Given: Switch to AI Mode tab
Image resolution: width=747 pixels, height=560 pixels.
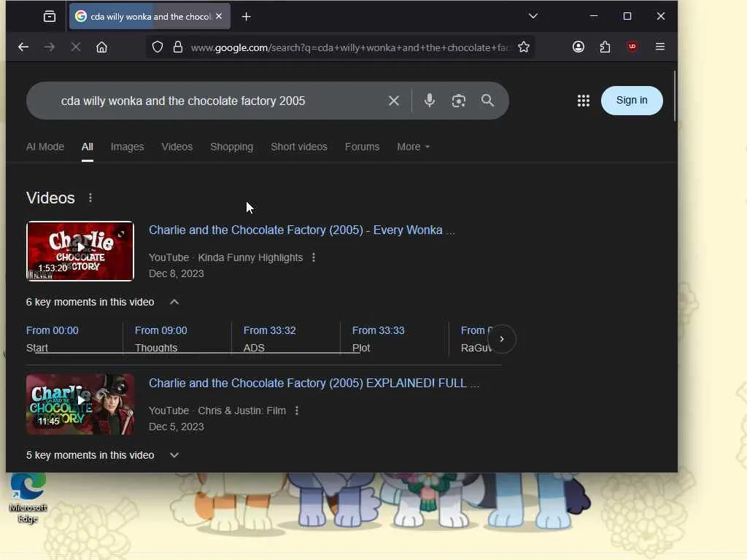Looking at the screenshot, I should coord(45,147).
